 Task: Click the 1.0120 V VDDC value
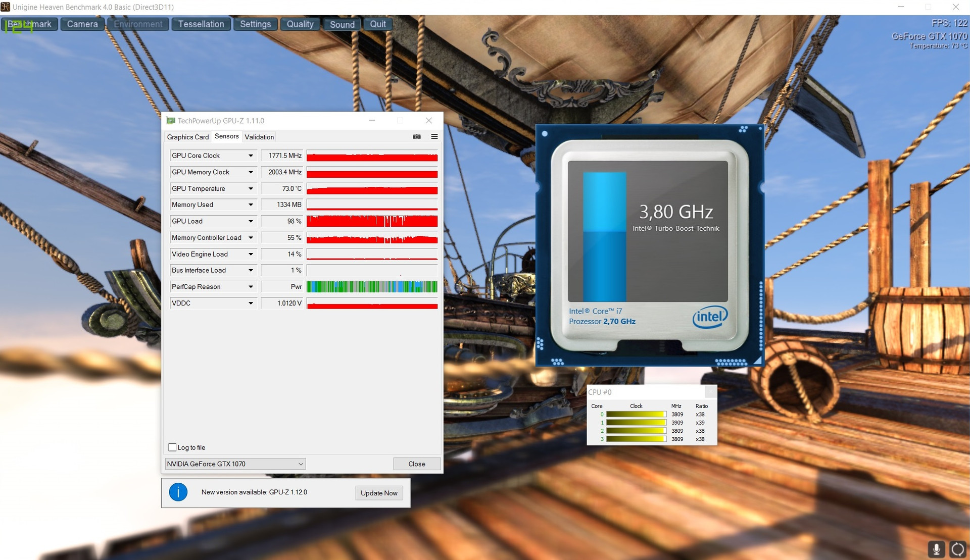click(282, 303)
